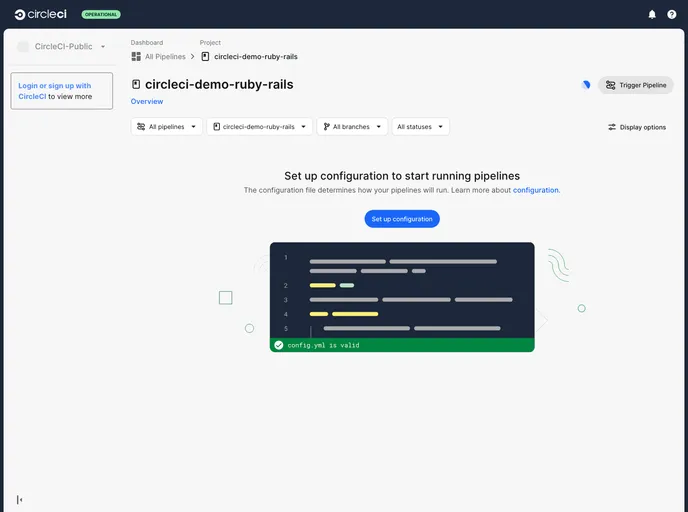Image resolution: width=688 pixels, height=512 pixels.
Task: Open the notifications bell
Action: pyautogui.click(x=652, y=14)
